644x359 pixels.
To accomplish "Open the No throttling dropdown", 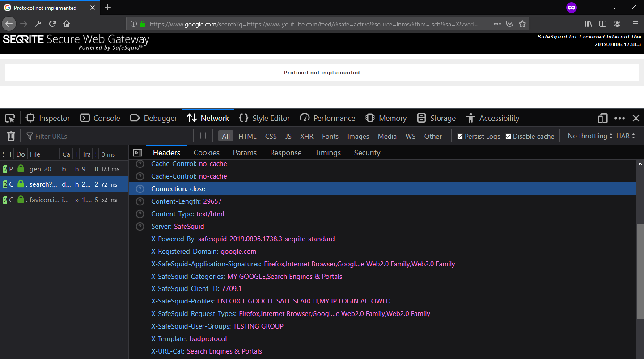I will tap(590, 136).
